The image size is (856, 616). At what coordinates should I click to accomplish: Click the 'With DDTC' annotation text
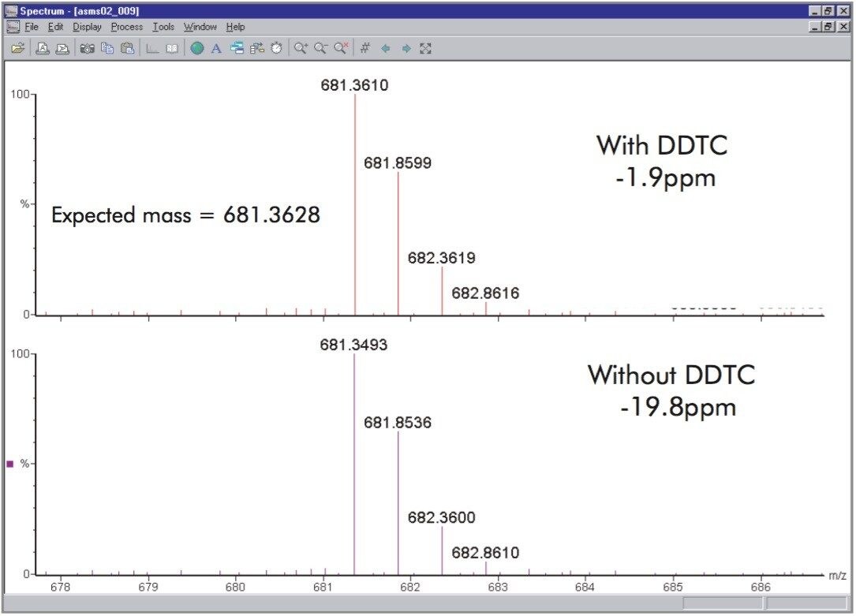click(x=662, y=146)
